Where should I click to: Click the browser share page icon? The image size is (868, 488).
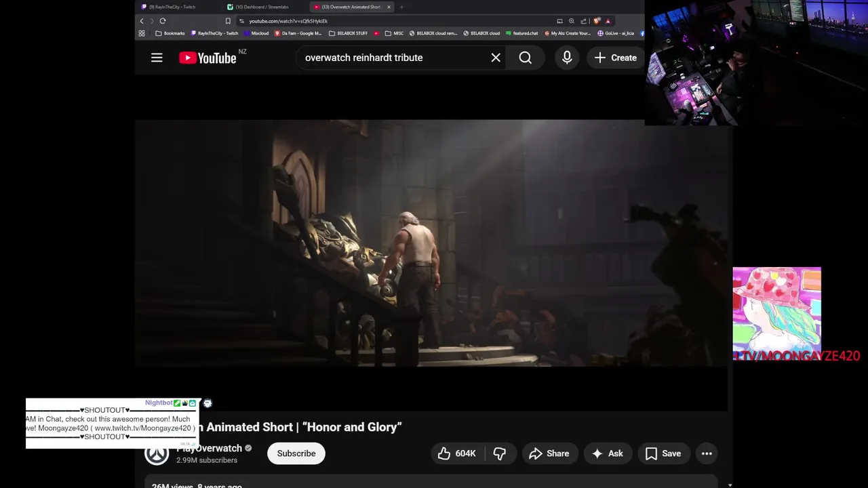[583, 21]
